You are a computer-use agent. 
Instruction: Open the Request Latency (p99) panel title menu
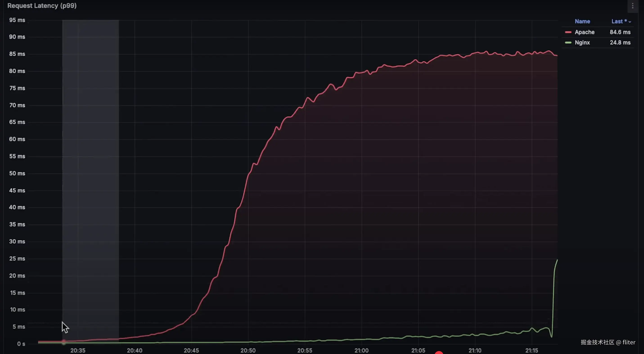(x=42, y=6)
